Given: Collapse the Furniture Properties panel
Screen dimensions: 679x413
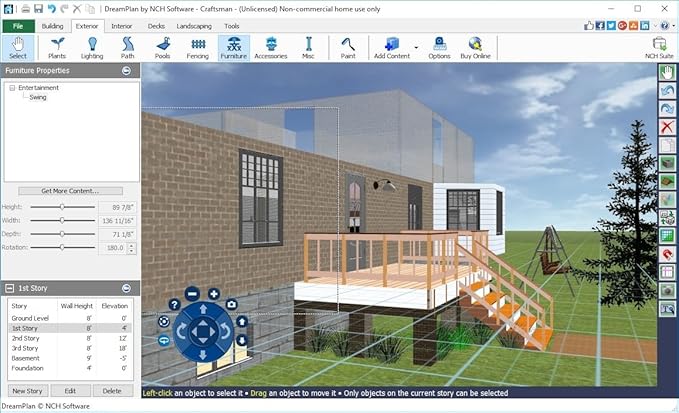Looking at the screenshot, I should tap(127, 71).
